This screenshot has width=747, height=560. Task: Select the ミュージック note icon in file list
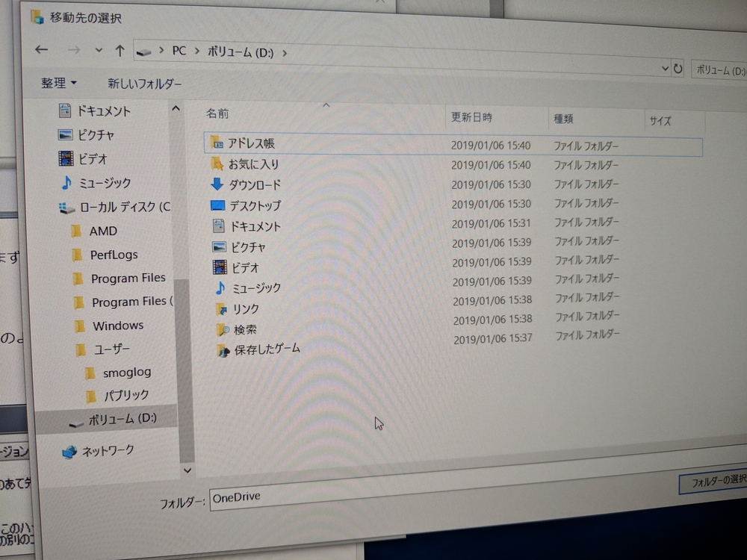point(220,287)
